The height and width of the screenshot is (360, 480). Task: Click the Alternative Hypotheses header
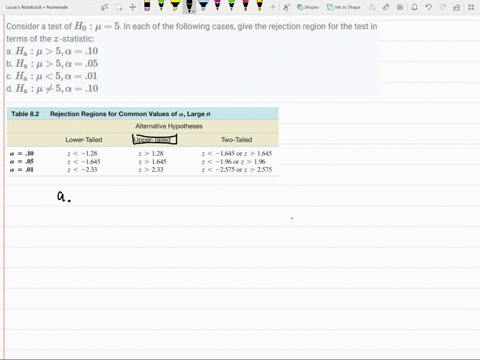coord(169,126)
